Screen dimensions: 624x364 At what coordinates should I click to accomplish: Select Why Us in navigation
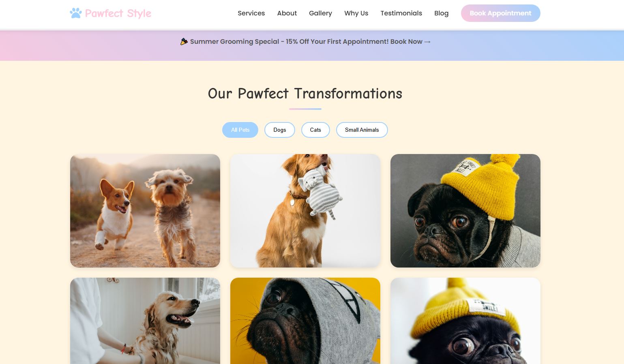point(356,13)
